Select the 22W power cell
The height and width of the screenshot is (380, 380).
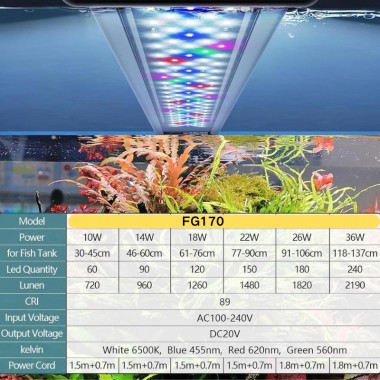tap(249, 237)
